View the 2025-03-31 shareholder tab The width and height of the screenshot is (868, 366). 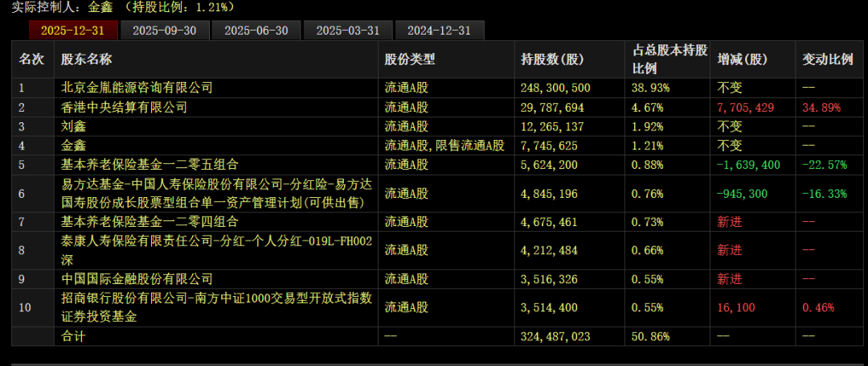pyautogui.click(x=348, y=31)
